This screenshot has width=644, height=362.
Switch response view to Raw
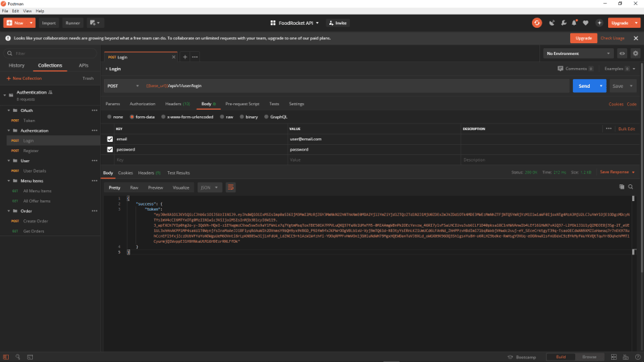click(x=134, y=187)
